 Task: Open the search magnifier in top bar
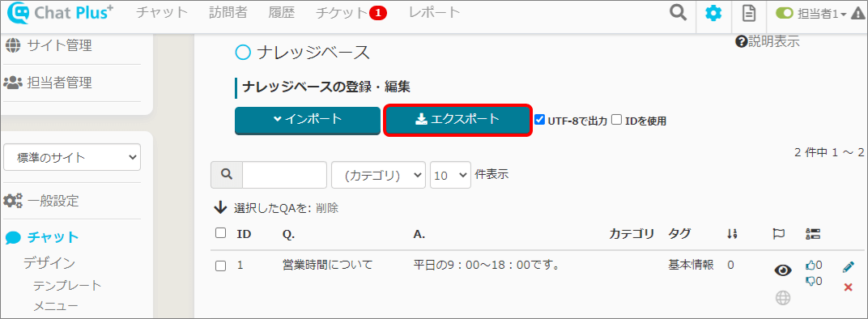tap(679, 13)
